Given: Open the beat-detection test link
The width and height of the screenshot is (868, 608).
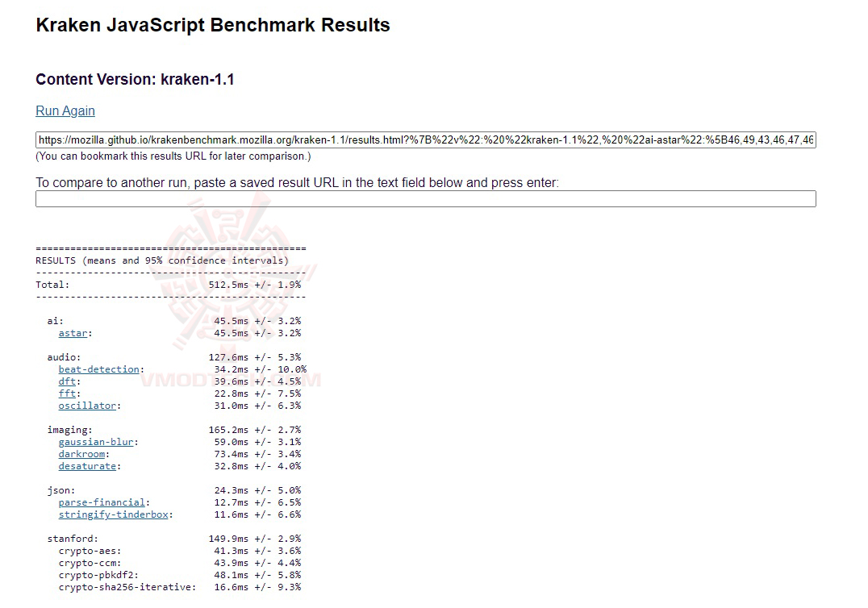Looking at the screenshot, I should pos(98,369).
